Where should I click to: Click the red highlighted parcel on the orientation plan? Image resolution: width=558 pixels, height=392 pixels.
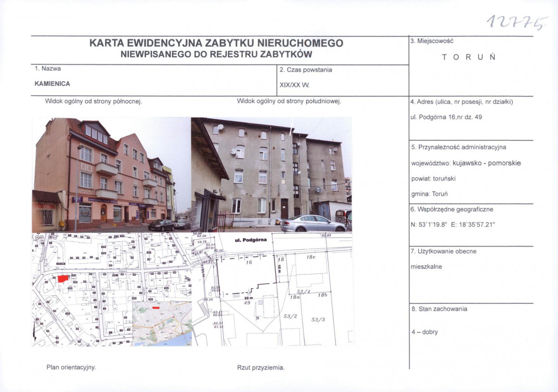(x=63, y=279)
